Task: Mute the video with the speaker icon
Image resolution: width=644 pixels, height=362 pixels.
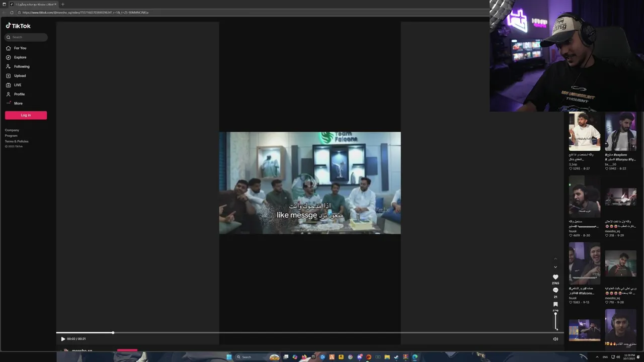Action: coord(555,339)
